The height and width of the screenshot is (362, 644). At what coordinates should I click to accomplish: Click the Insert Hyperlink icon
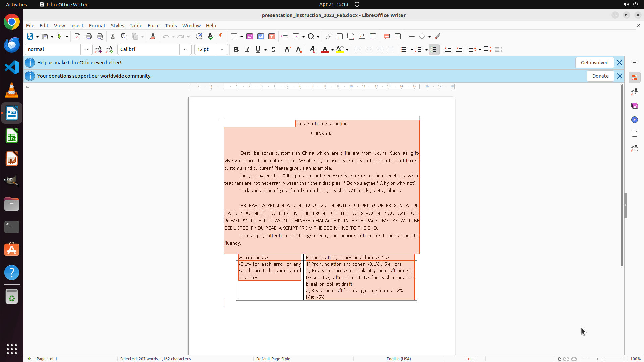pyautogui.click(x=329, y=36)
